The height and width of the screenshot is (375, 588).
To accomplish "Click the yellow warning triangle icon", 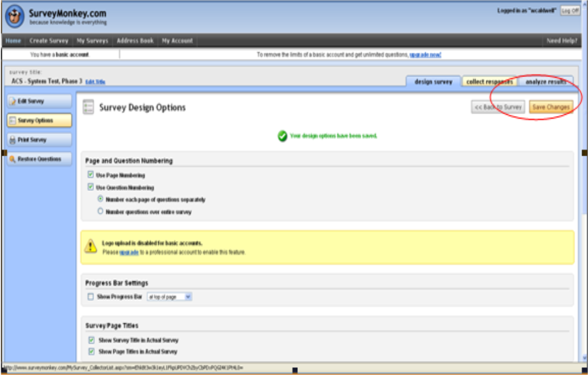I will [90, 246].
